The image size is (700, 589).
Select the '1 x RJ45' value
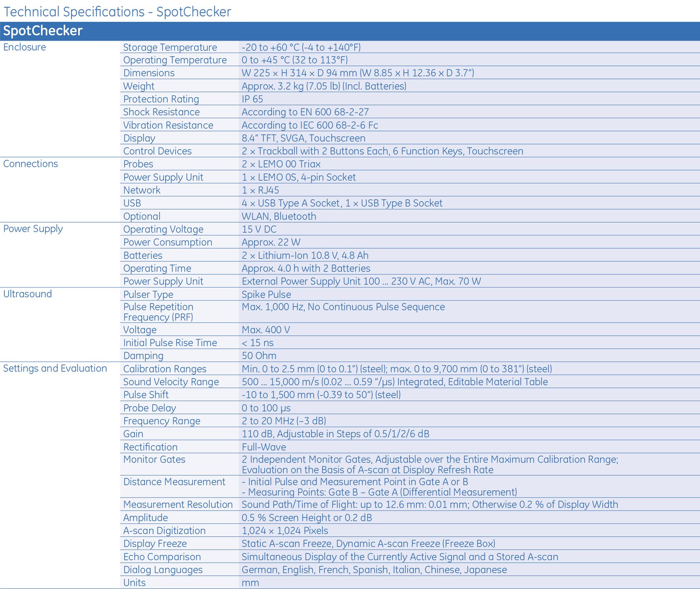[260, 190]
